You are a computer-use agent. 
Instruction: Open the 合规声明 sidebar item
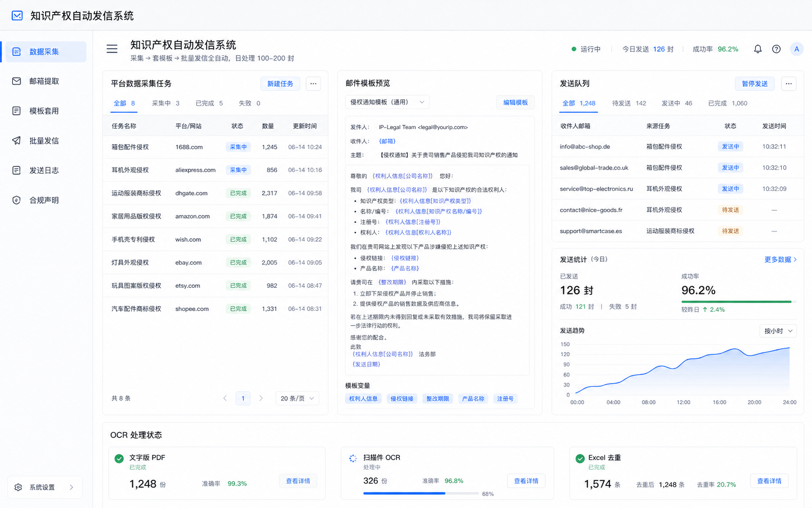pos(45,200)
